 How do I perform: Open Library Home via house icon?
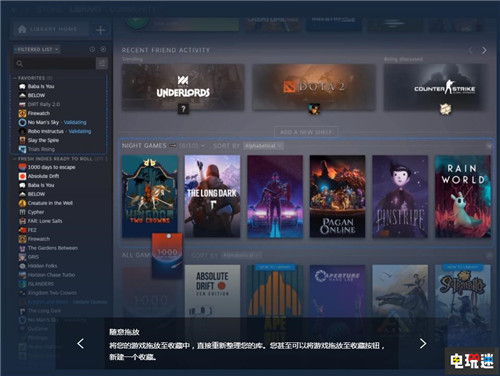pyautogui.click(x=22, y=29)
